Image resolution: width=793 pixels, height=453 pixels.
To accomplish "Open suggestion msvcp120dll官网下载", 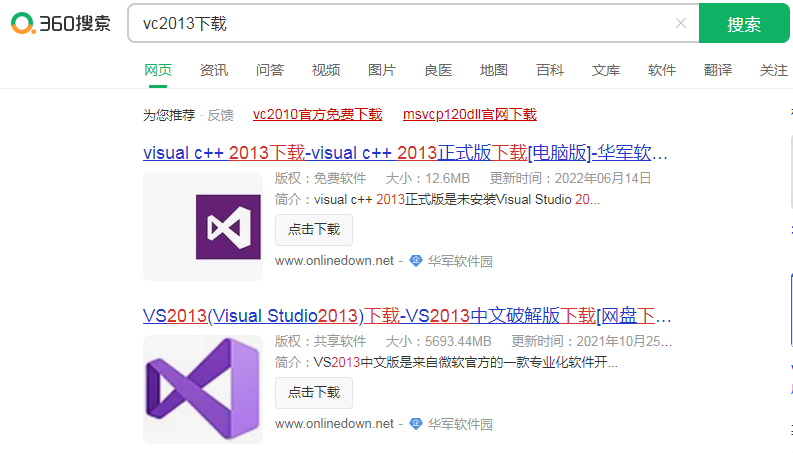I will 470,115.
